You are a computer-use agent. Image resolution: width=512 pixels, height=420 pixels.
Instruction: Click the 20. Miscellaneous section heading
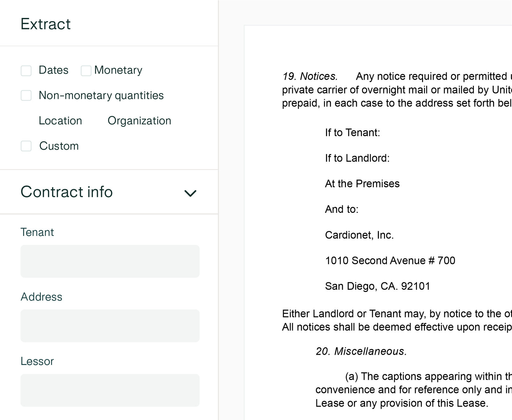[361, 351]
